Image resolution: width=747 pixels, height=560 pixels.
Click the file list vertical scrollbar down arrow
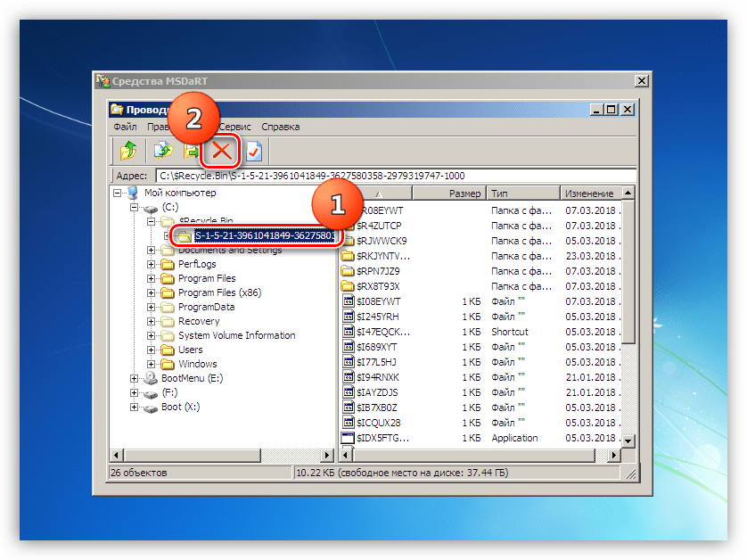point(628,442)
